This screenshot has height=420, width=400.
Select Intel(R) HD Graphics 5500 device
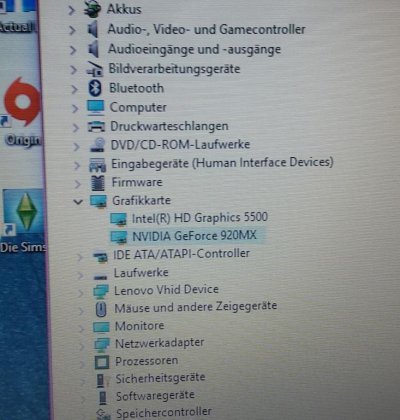[200, 218]
